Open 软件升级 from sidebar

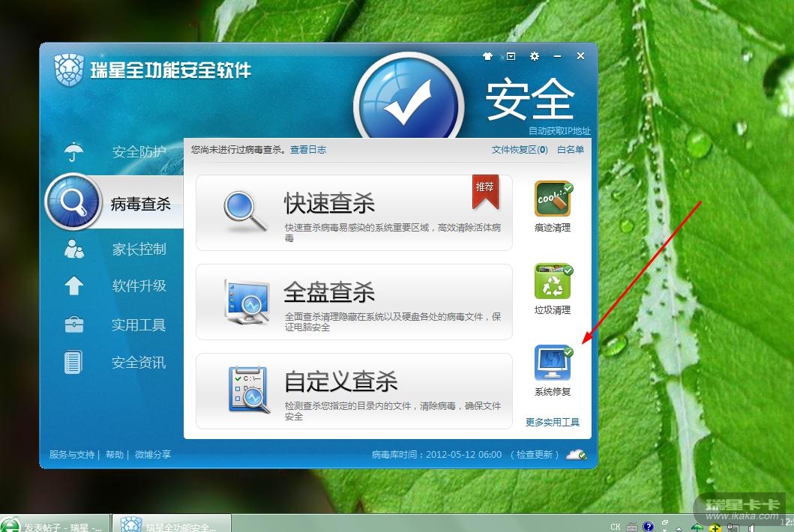pyautogui.click(x=115, y=286)
